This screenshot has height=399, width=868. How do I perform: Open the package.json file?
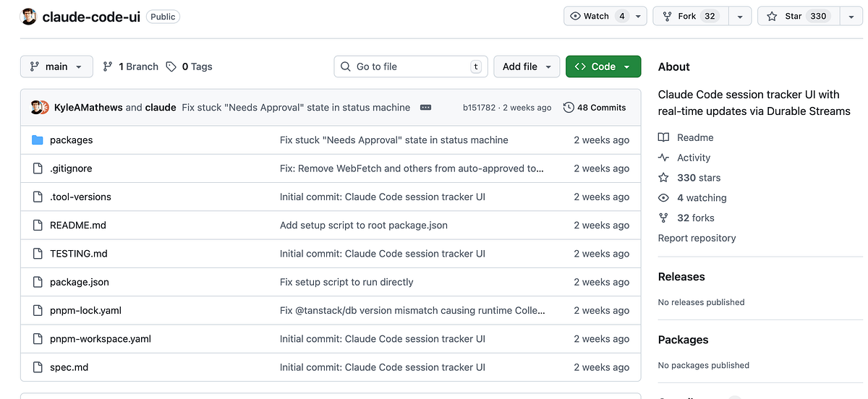(x=80, y=282)
